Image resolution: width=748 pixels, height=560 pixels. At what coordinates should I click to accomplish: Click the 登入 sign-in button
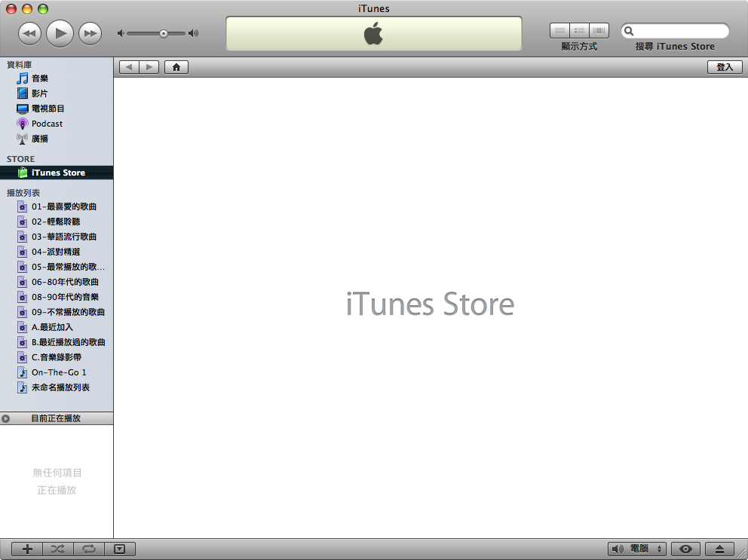pos(725,67)
